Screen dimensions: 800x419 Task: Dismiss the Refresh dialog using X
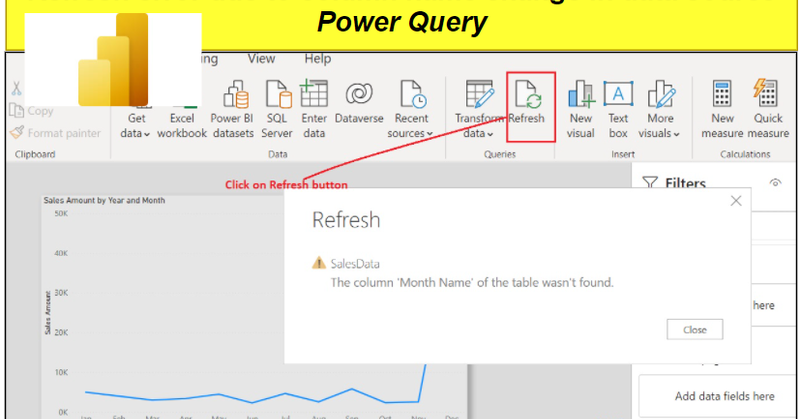[x=736, y=201]
